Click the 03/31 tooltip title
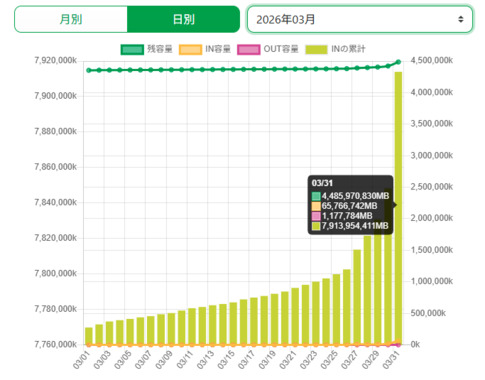485x380 pixels. tap(322, 183)
